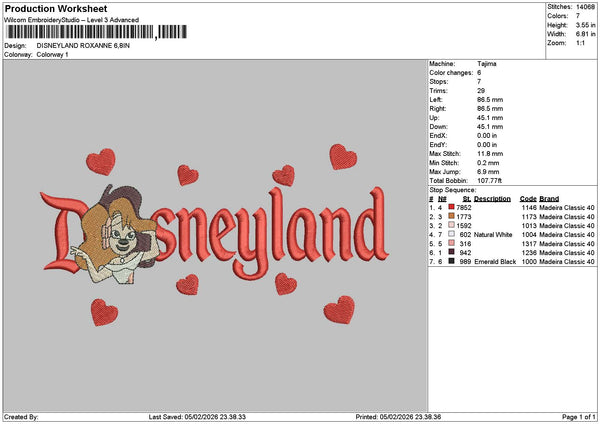Click the Height value 3.55 in
Screen dimensions: 600x424
point(585,25)
